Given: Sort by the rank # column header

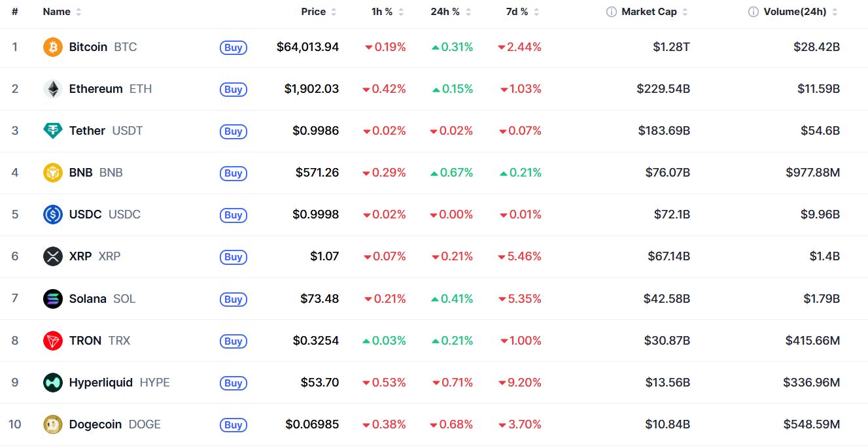Looking at the screenshot, I should [x=14, y=12].
